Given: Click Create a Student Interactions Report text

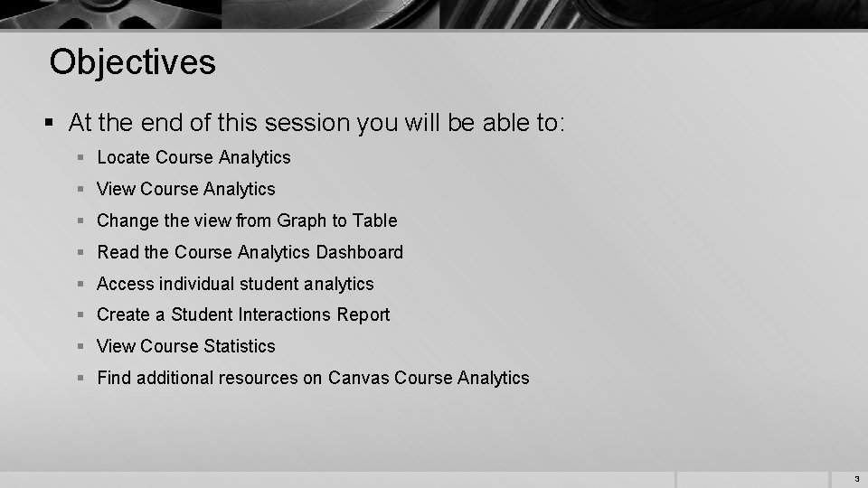Looking at the screenshot, I should (243, 314).
